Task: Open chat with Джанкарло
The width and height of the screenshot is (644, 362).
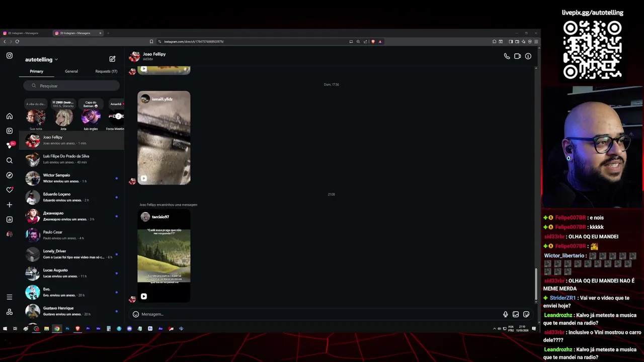Action: (71, 216)
